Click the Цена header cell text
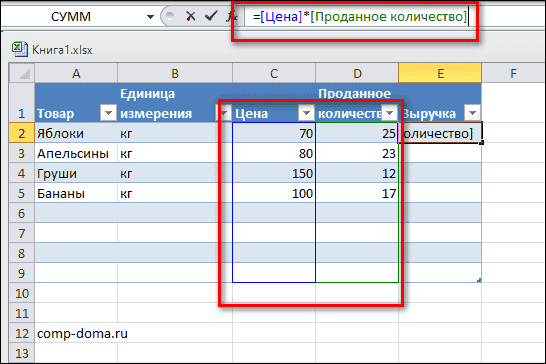This screenshot has height=364, width=546. 251,114
